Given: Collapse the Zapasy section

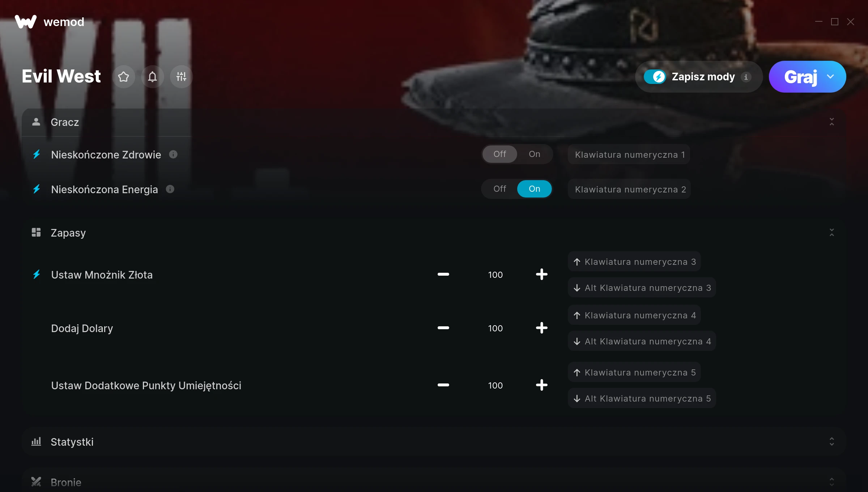Looking at the screenshot, I should pyautogui.click(x=832, y=233).
